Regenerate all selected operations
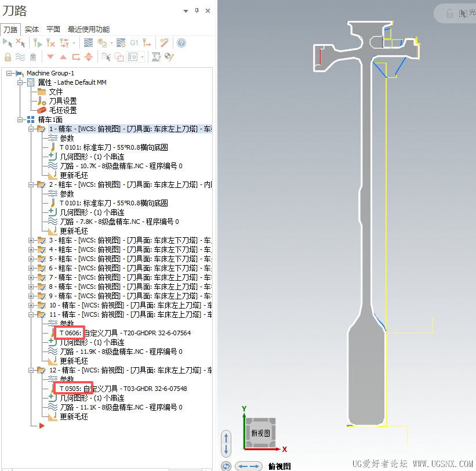This screenshot has height=471, width=476. 38,43
